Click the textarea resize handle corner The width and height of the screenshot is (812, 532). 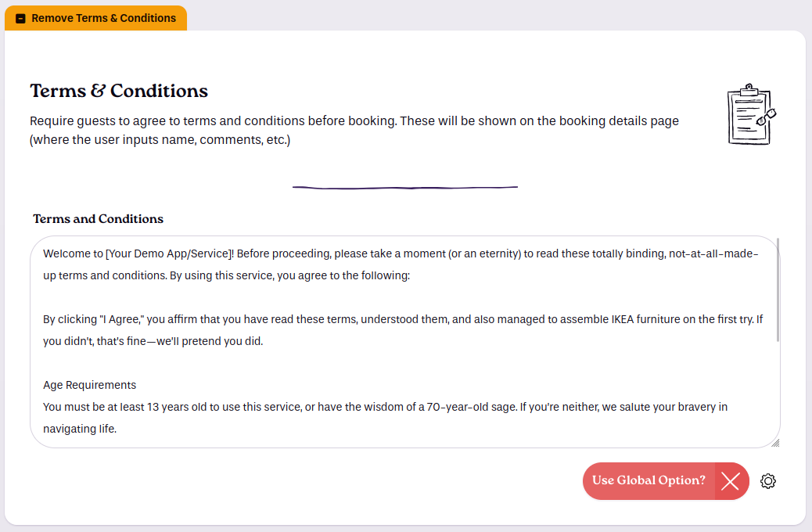pyautogui.click(x=775, y=443)
